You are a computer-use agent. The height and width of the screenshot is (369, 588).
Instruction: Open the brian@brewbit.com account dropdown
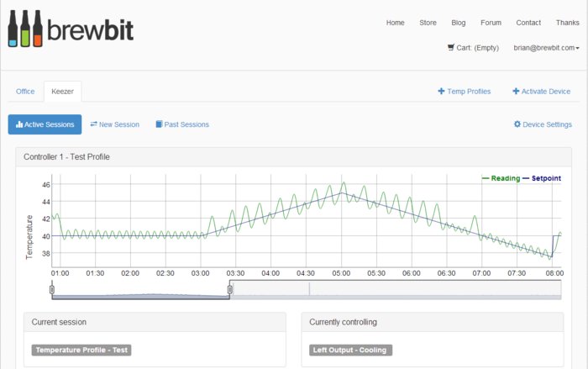coord(546,48)
